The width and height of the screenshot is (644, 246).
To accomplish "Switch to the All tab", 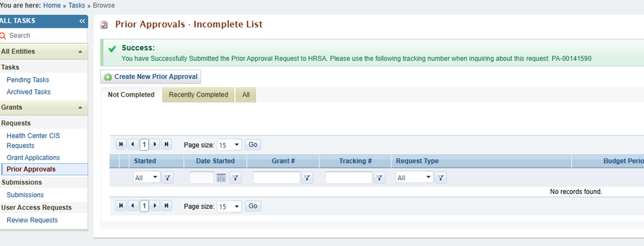I will coord(246,95).
